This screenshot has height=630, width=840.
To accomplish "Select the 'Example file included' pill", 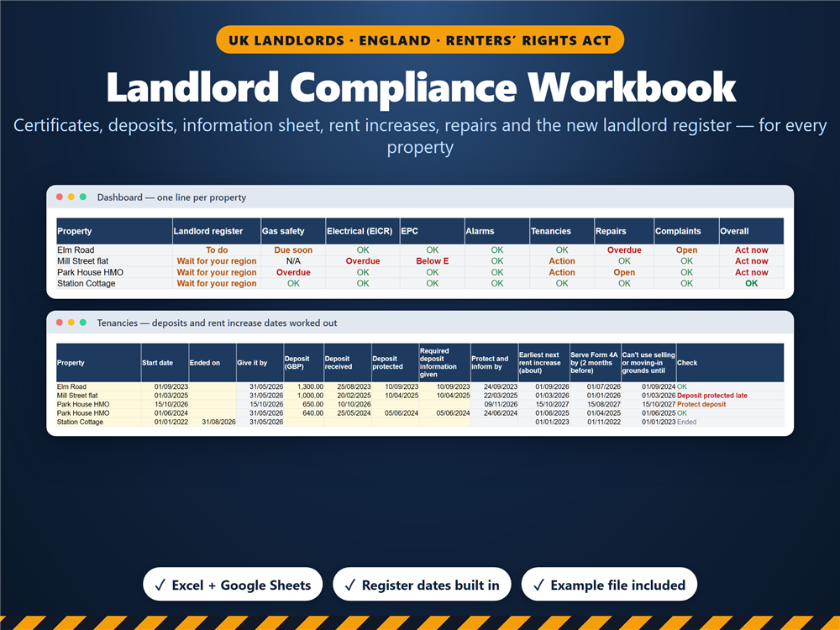I will pyautogui.click(x=609, y=585).
